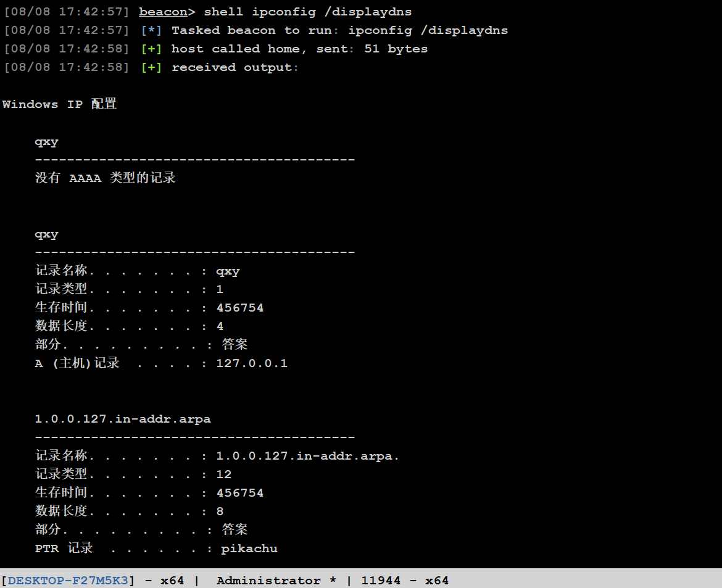Click the 'shell ipconfig /displaydns' command text
Viewport: 722px width, 588px height.
307,12
